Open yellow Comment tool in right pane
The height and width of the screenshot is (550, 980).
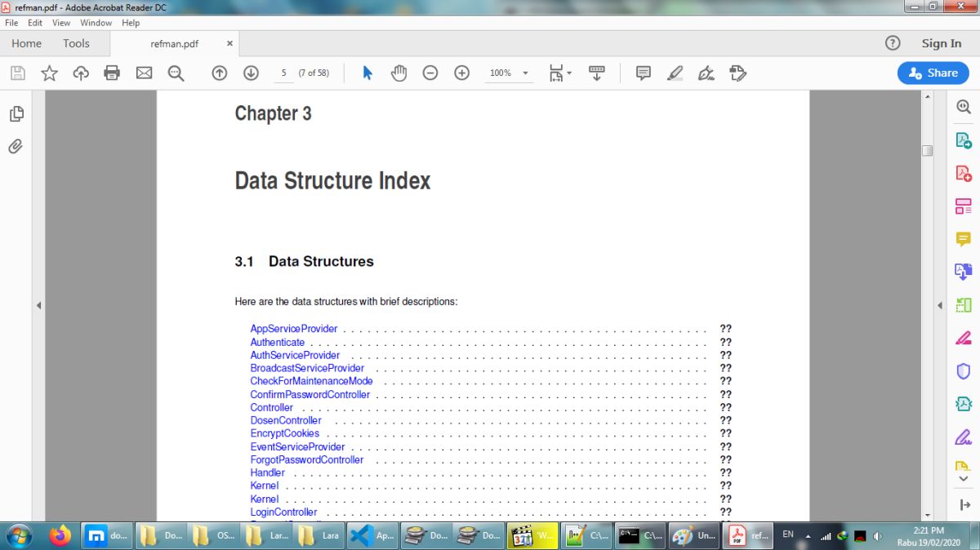[x=964, y=239]
